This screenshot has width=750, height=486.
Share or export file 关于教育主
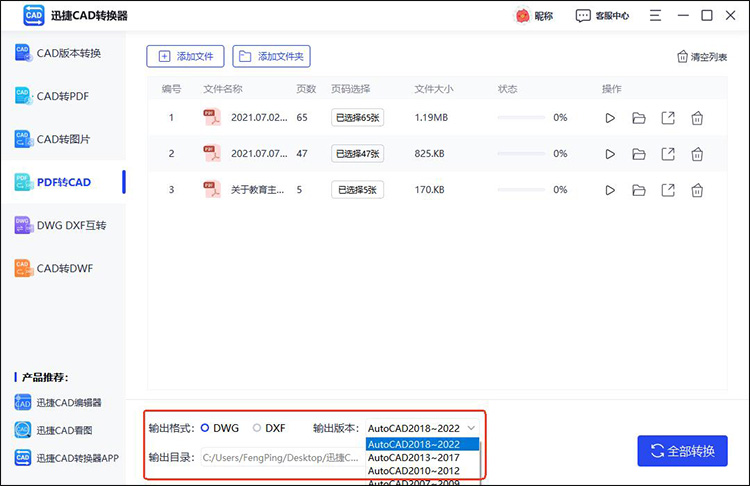668,190
